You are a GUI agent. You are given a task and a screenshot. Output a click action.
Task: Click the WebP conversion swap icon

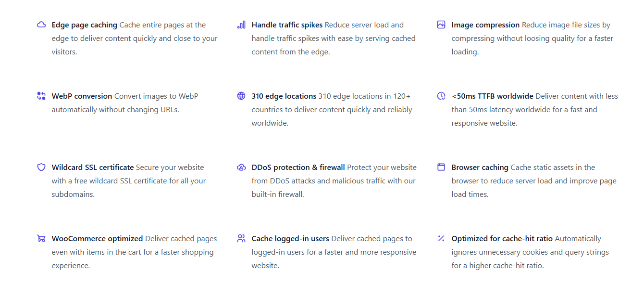coord(41,96)
